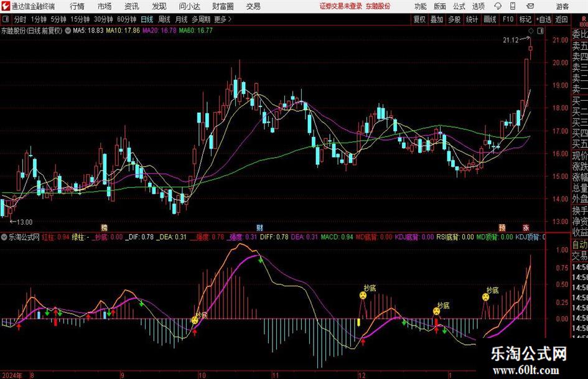Switch to the 5分钟 period
588x379 pixels.
tap(58, 19)
